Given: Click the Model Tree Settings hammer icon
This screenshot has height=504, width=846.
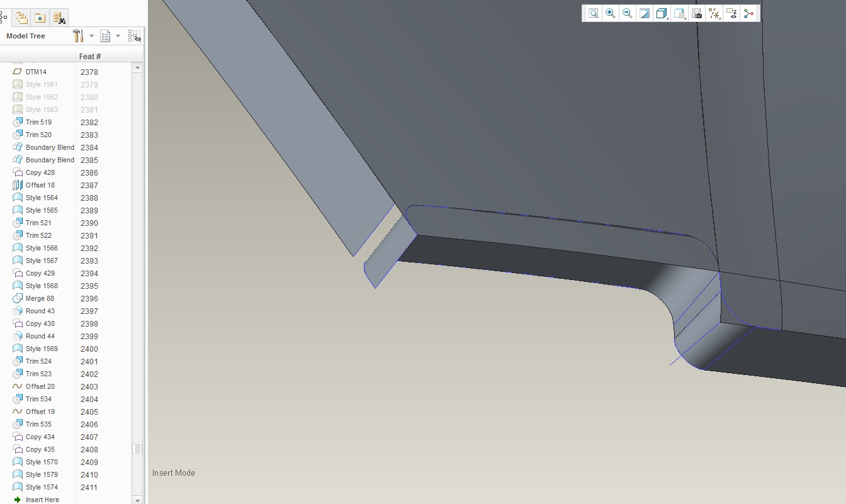Looking at the screenshot, I should pos(79,36).
